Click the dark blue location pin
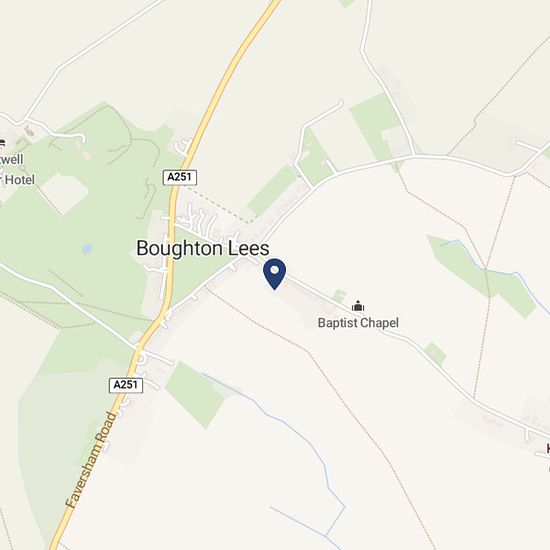The height and width of the screenshot is (550, 550). pyautogui.click(x=275, y=274)
